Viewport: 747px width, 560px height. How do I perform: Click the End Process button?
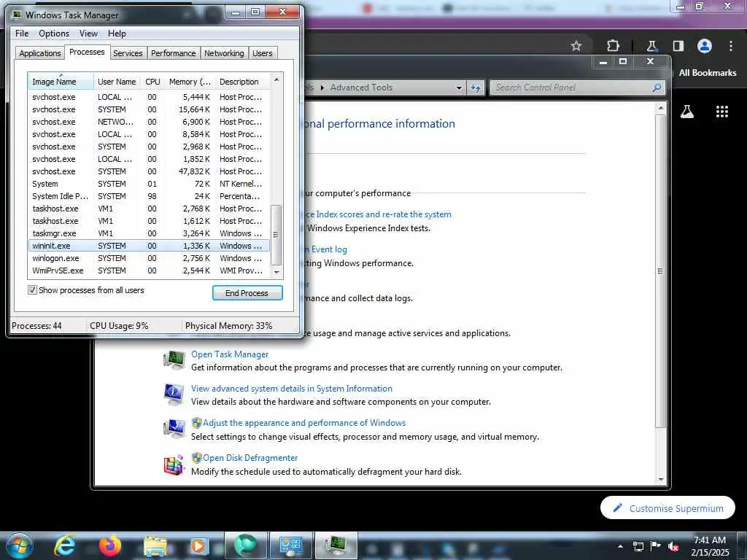[x=247, y=293]
